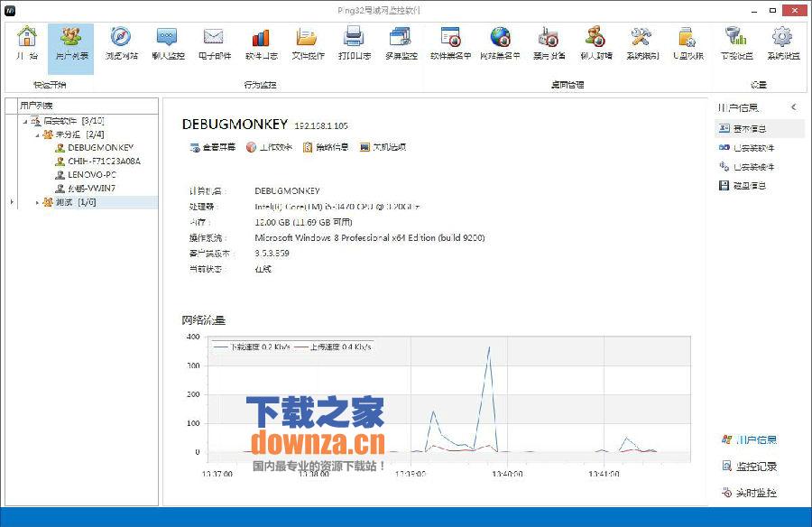Click the 用户列表 column header
The height and width of the screenshot is (527, 812).
(88, 106)
